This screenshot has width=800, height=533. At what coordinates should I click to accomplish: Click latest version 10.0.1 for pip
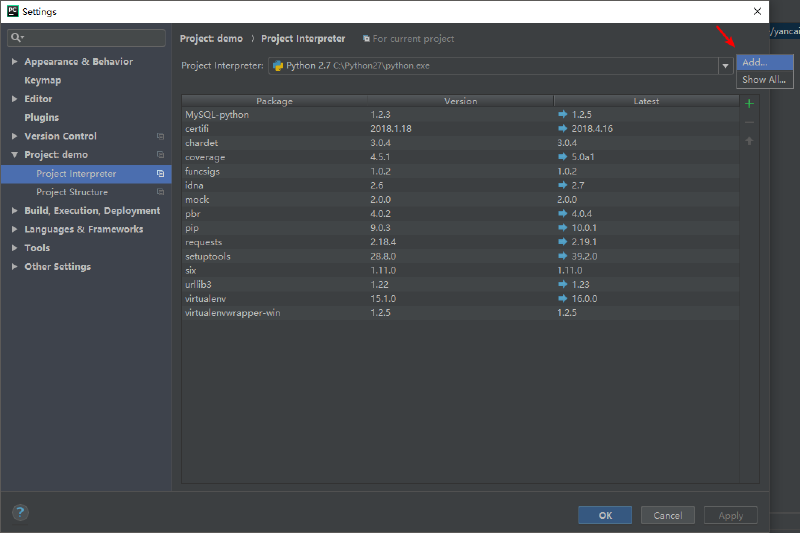point(584,227)
